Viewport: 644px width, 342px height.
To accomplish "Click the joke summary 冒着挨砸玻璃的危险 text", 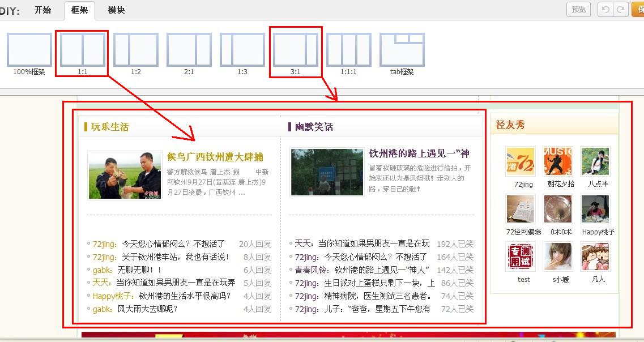I will 420,178.
